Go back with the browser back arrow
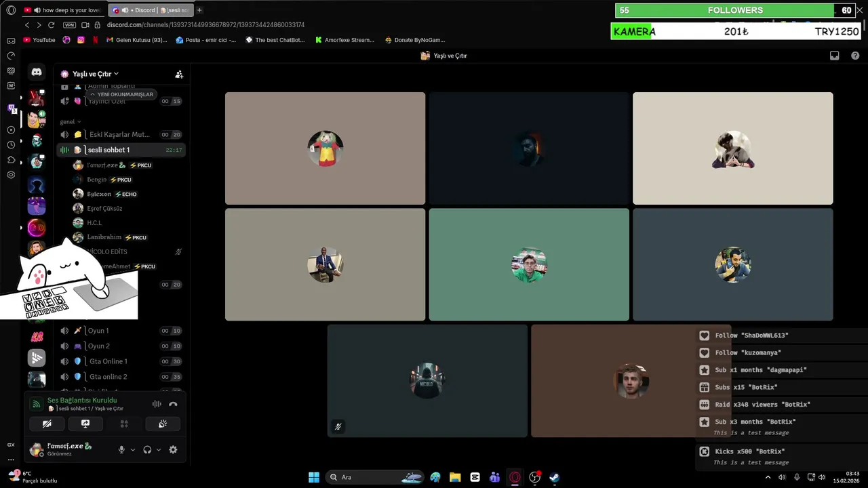 coord(27,25)
